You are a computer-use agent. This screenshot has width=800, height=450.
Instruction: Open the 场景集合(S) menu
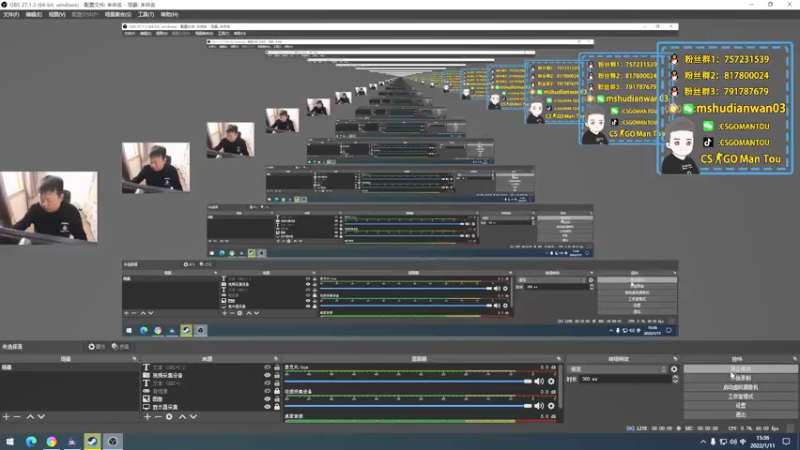click(118, 15)
